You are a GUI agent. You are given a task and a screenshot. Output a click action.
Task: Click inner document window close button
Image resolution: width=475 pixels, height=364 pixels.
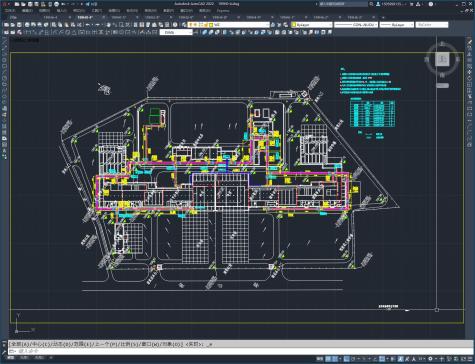pyautogui.click(x=471, y=11)
